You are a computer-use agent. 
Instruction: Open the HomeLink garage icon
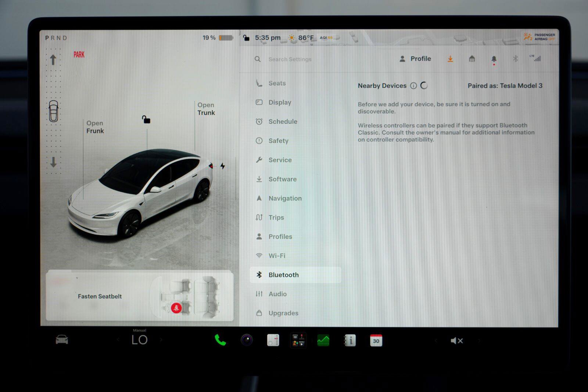click(472, 59)
